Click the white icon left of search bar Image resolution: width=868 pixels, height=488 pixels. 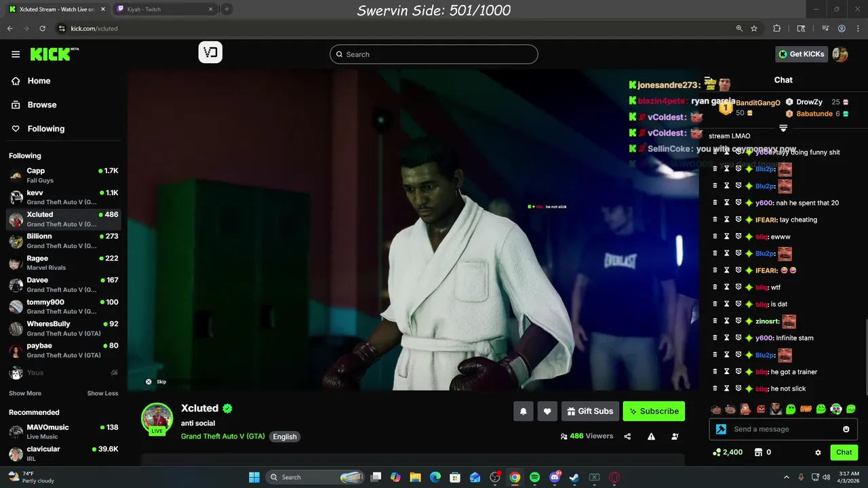point(210,53)
